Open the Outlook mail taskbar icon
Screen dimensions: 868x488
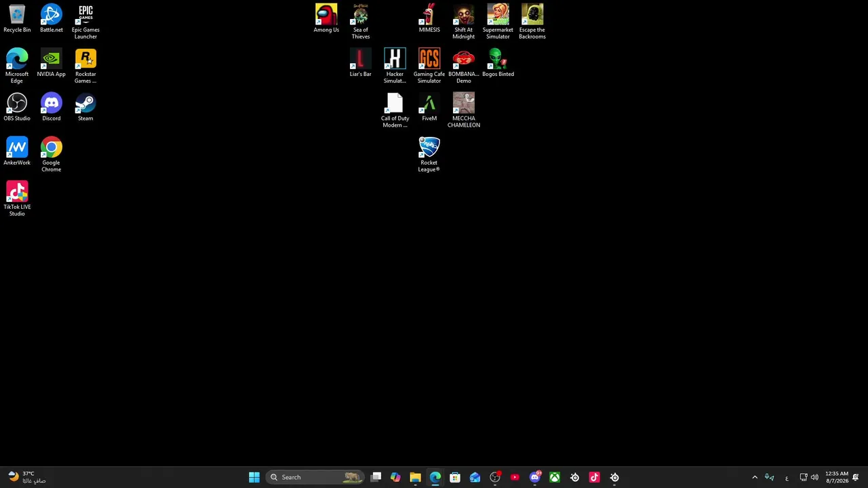pos(475,477)
